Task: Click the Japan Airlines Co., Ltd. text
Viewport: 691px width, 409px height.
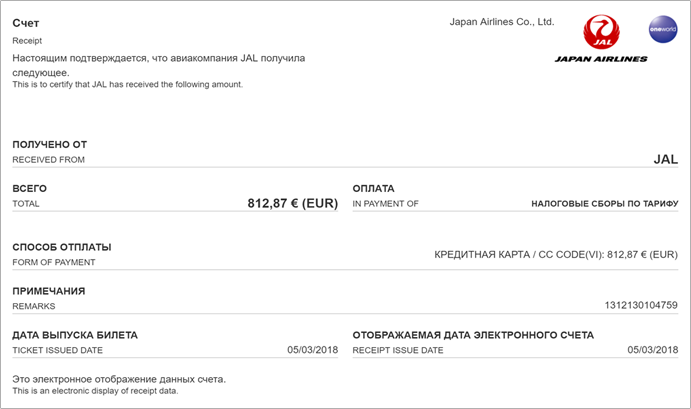Action: [x=501, y=21]
